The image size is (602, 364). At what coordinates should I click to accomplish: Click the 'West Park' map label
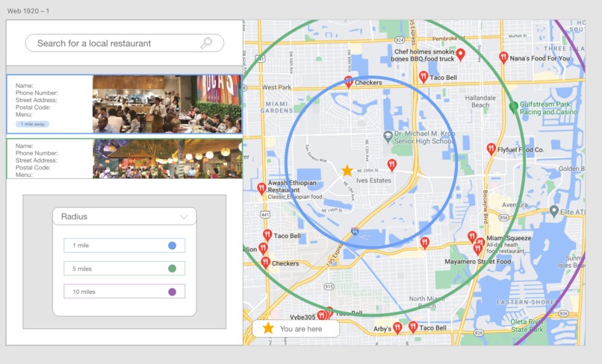tap(276, 87)
